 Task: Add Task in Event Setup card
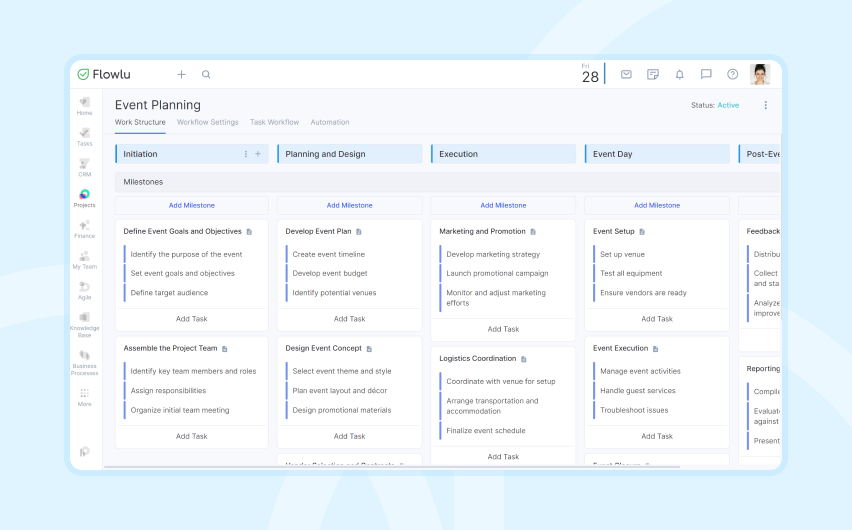pyautogui.click(x=657, y=319)
